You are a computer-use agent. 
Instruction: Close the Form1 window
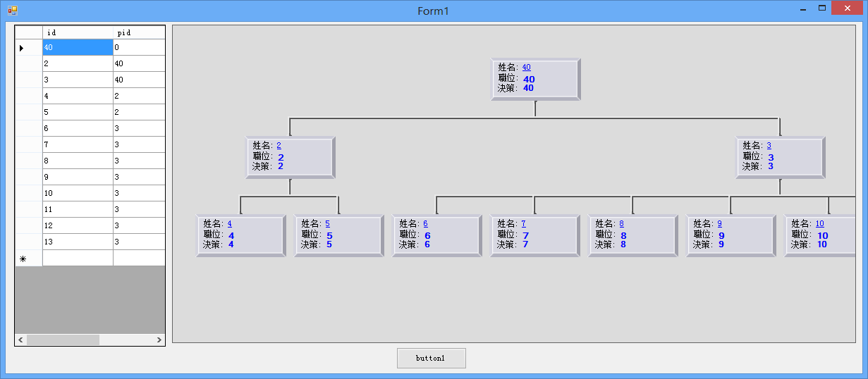pos(847,8)
